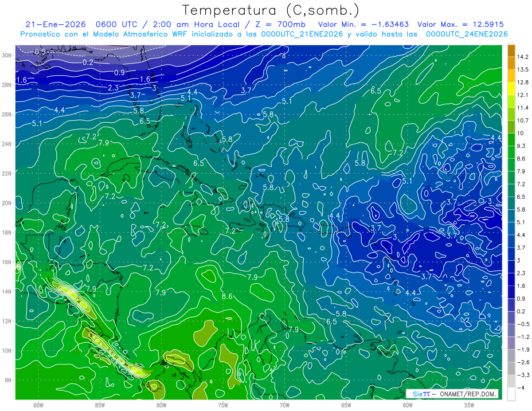
Task: Click the '12N' latitude axis label
Action: click(x=7, y=321)
